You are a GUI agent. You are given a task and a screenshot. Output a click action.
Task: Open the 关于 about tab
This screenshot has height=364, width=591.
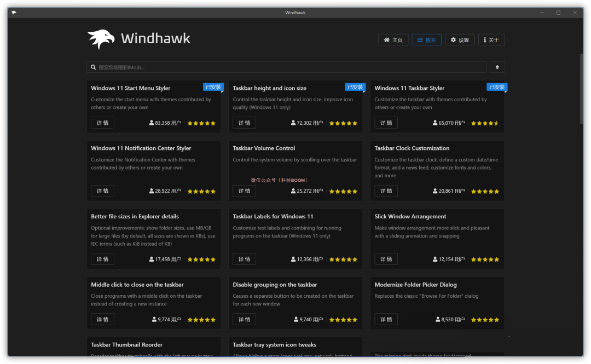pyautogui.click(x=491, y=40)
